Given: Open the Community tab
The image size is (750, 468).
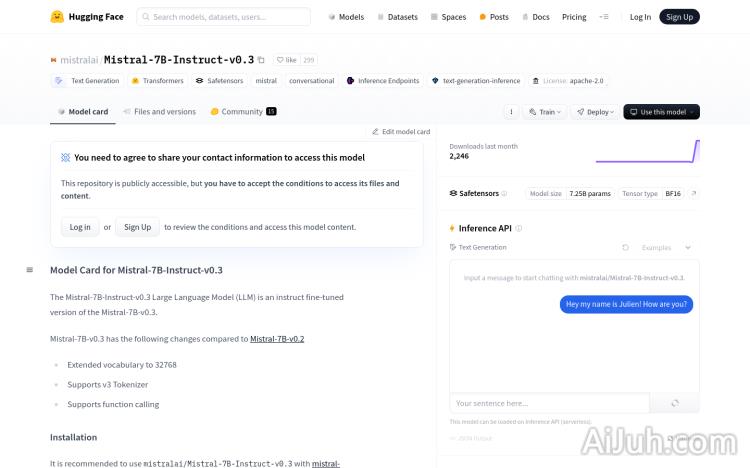Looking at the screenshot, I should click(242, 112).
